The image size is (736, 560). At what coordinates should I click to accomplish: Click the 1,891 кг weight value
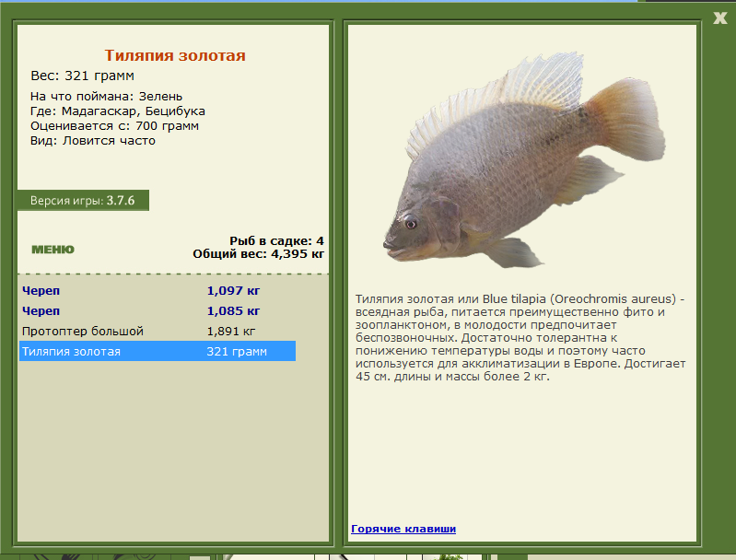tap(231, 332)
